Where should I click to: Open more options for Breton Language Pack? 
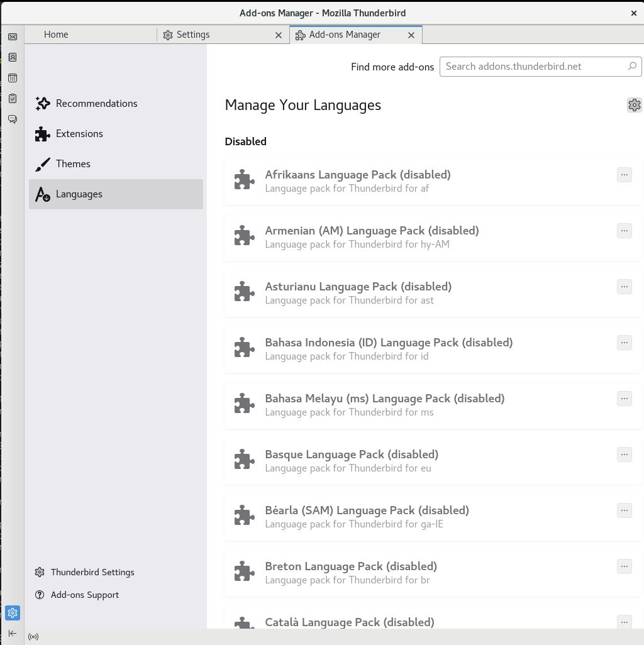[624, 566]
